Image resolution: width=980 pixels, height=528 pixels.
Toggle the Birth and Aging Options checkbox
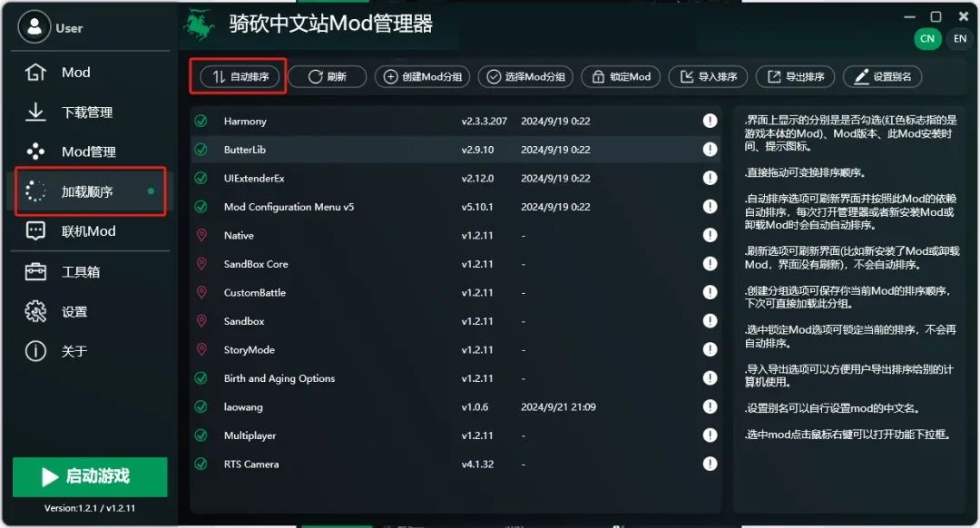(x=201, y=379)
